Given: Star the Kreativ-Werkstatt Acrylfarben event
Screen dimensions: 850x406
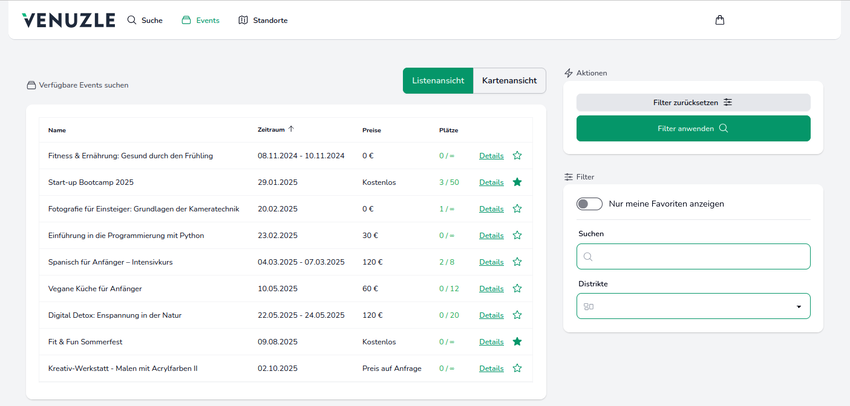Looking at the screenshot, I should click(517, 368).
